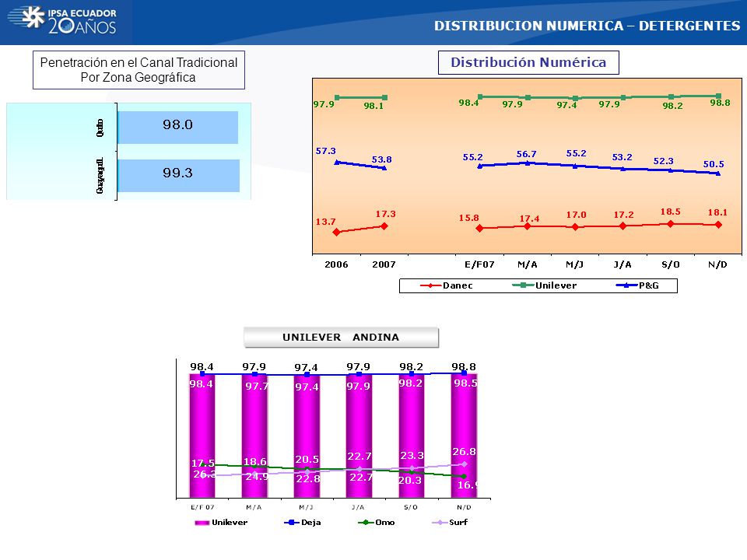Click the 20.5 value on the M/J bar
The image size is (747, 560).
click(307, 460)
